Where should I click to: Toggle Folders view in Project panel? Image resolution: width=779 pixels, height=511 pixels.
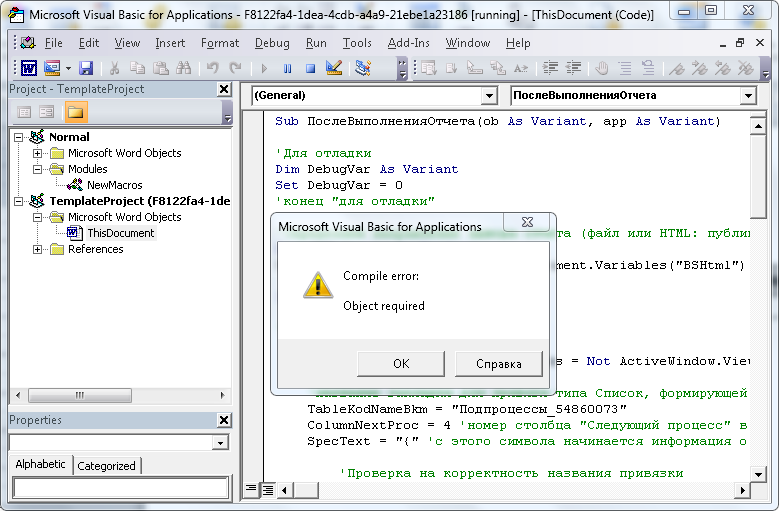point(76,112)
